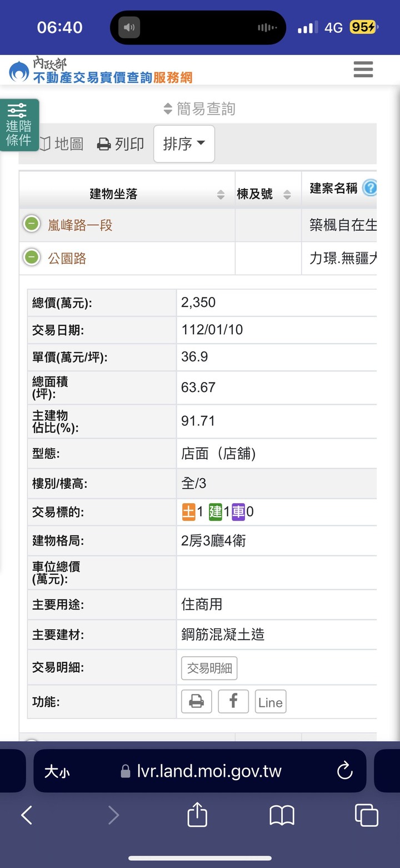
Task: Open the 嵐峰路一段 address link
Action: tap(80, 225)
